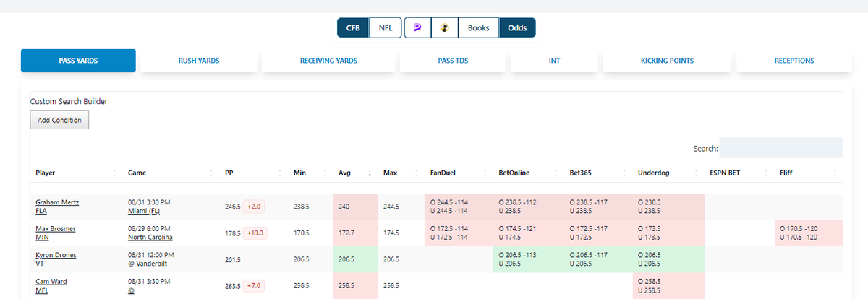
Task: Sort table by Underdog column arrows
Action: click(696, 173)
